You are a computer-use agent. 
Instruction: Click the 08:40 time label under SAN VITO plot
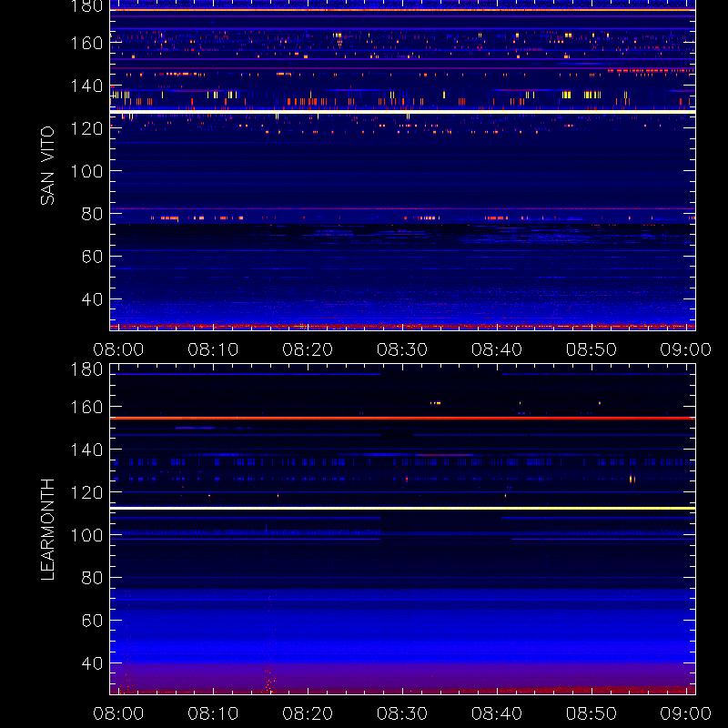tap(497, 349)
